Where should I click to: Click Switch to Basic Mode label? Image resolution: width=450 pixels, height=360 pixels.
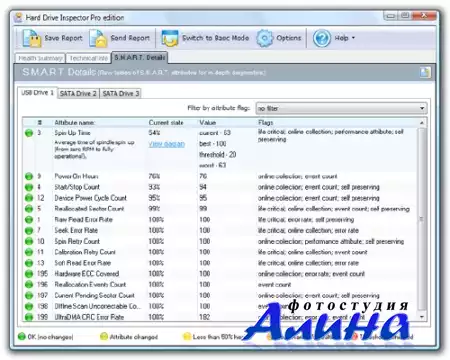pyautogui.click(x=216, y=38)
